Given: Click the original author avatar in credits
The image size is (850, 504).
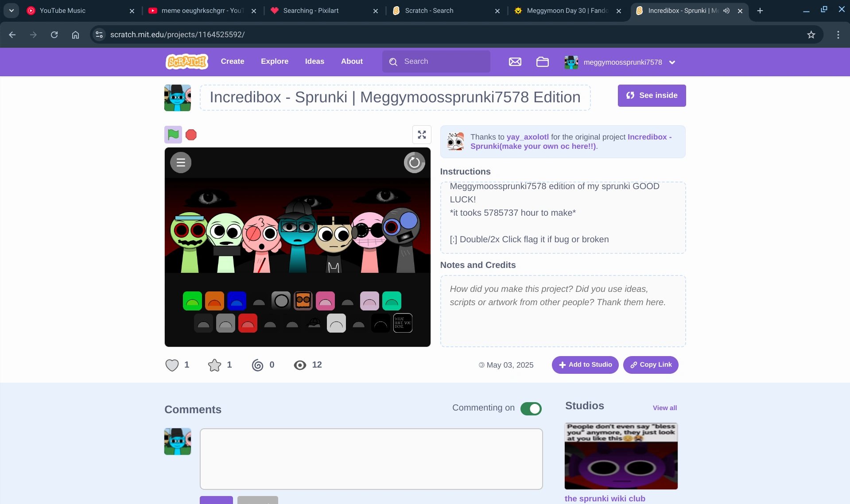Looking at the screenshot, I should point(455,142).
